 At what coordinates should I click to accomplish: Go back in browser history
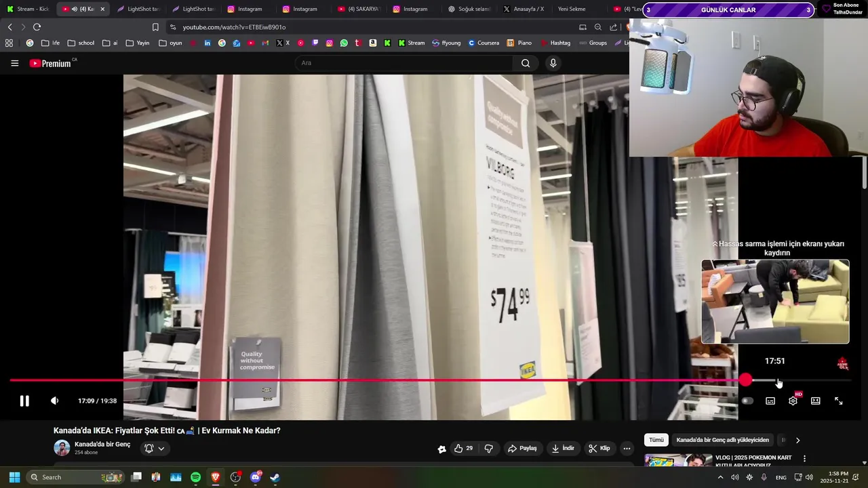pos(9,27)
